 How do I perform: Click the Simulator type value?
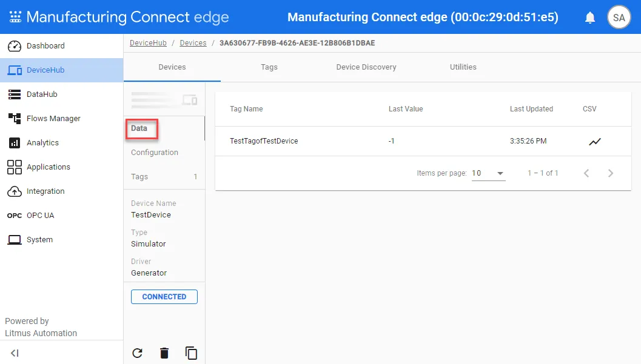[x=149, y=243]
